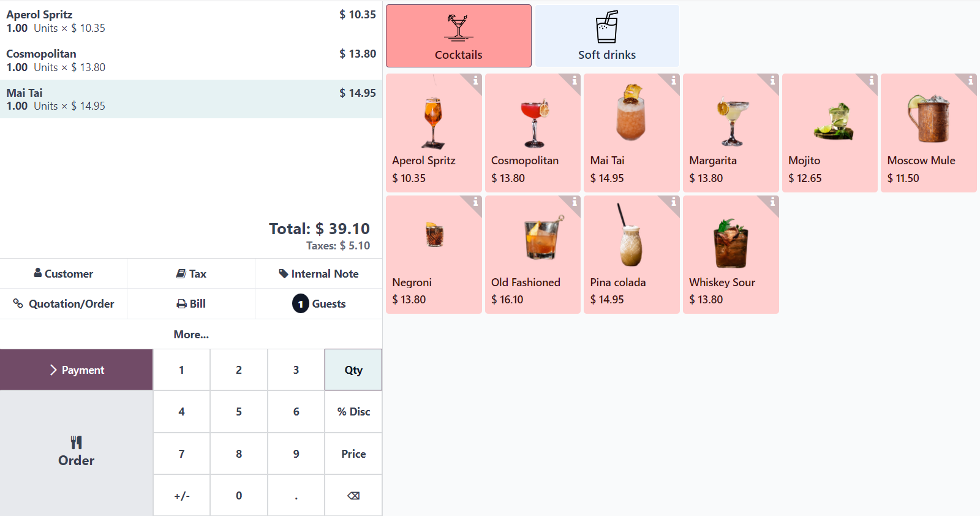The width and height of the screenshot is (980, 516).
Task: Show info for Old Fashioned product
Action: (574, 202)
